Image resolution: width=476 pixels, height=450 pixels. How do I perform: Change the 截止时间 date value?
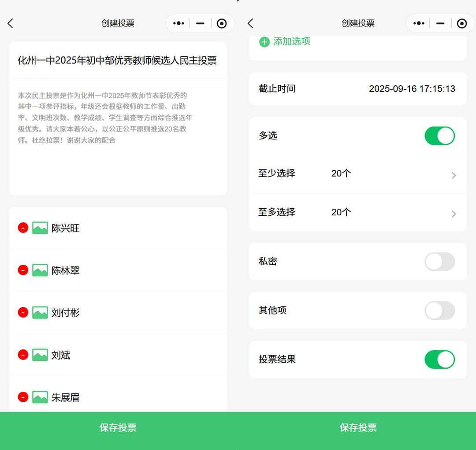[412, 89]
